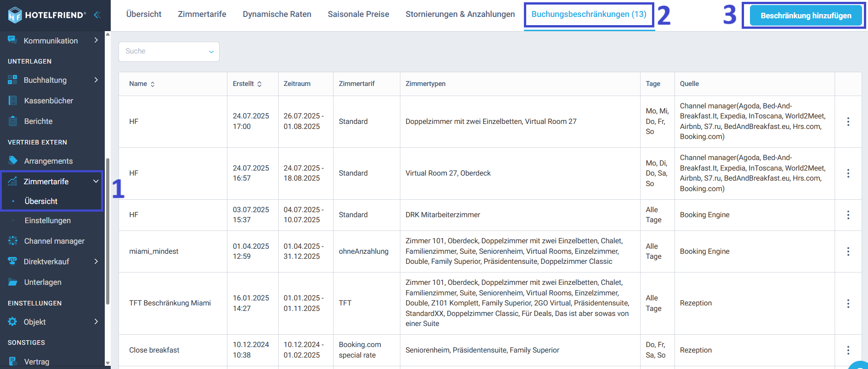Screen dimensions: 868x369
Task: Sort table by Erstellt column
Action: [259, 84]
